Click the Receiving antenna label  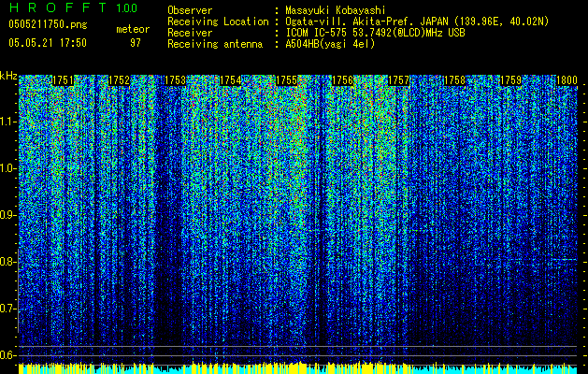215,44
